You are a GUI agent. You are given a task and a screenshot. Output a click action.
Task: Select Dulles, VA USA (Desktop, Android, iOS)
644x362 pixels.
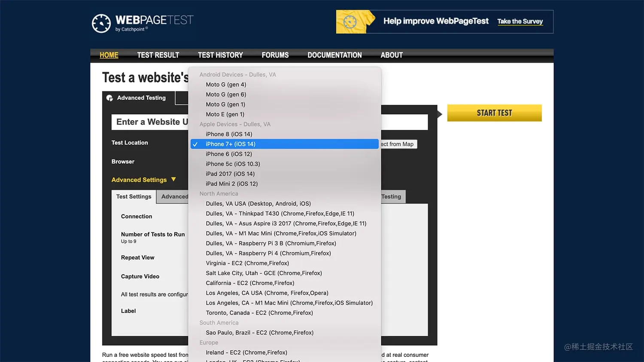[284, 203]
